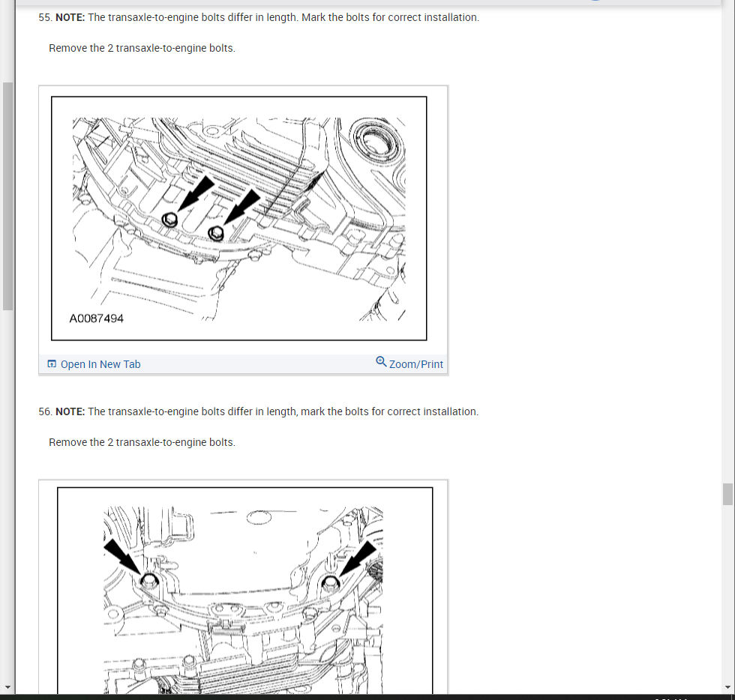Click the A0087494 figure label

click(97, 319)
